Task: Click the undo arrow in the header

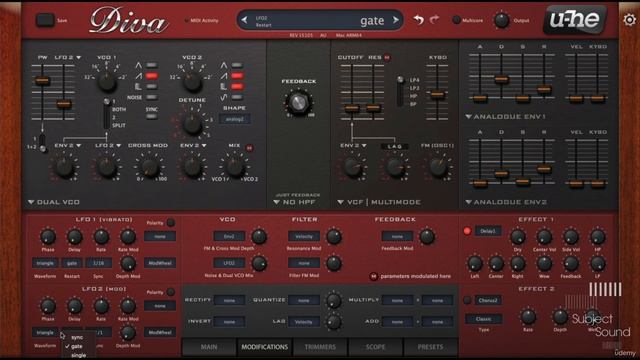Action: [418, 20]
